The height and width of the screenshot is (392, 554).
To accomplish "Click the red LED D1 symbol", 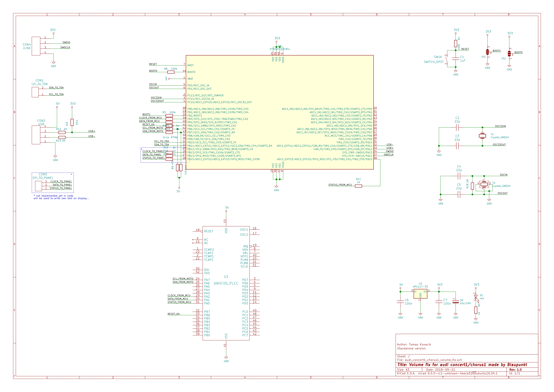I will 476,297.
